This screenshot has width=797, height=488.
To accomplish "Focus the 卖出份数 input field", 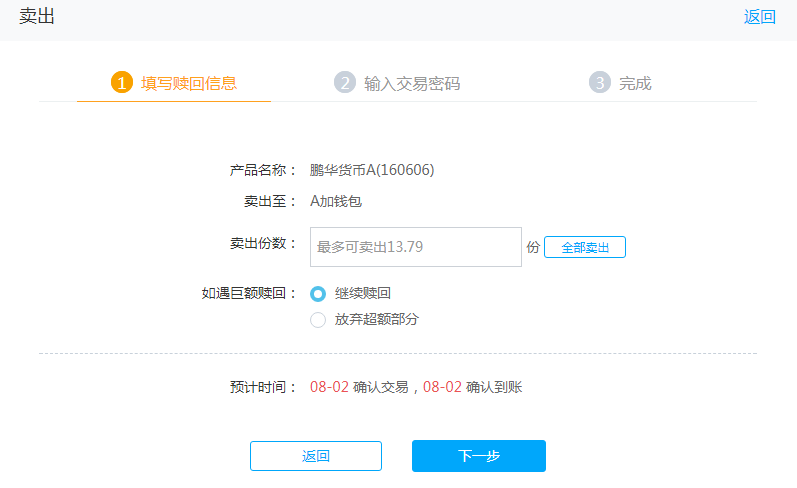I will tap(416, 247).
